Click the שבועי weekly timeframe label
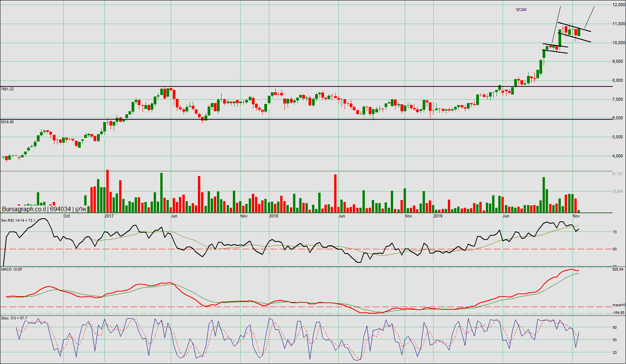The image size is (626, 364). pos(521,9)
